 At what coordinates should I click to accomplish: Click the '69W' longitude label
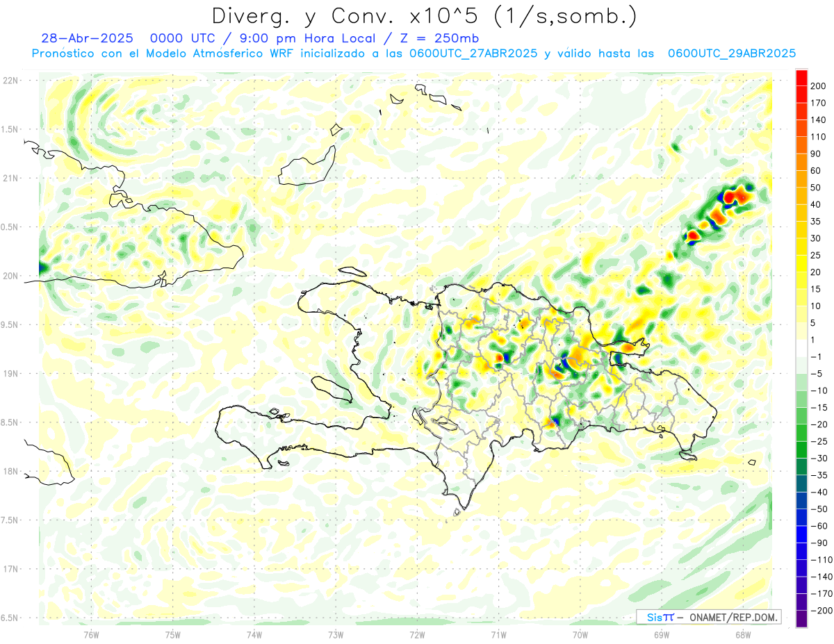tap(662, 634)
